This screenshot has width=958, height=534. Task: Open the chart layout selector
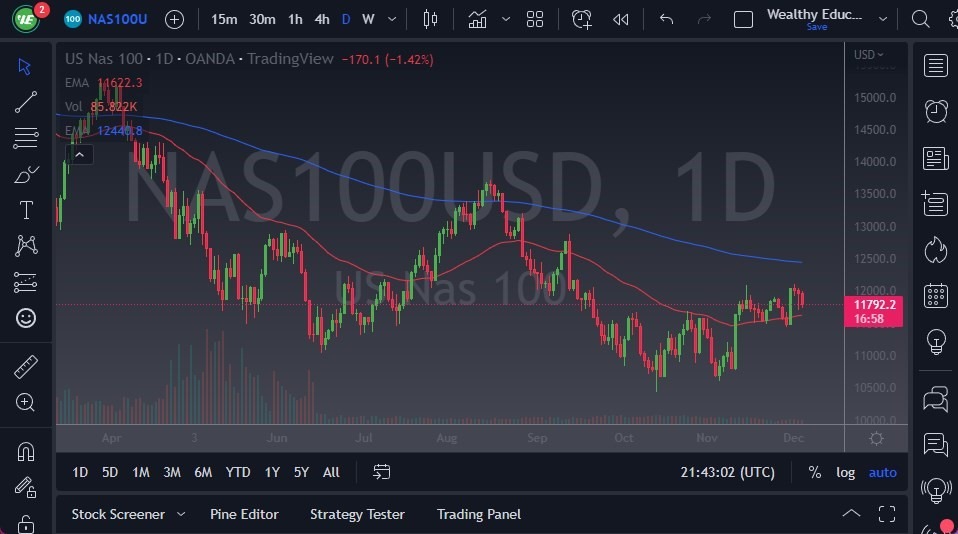click(x=743, y=20)
